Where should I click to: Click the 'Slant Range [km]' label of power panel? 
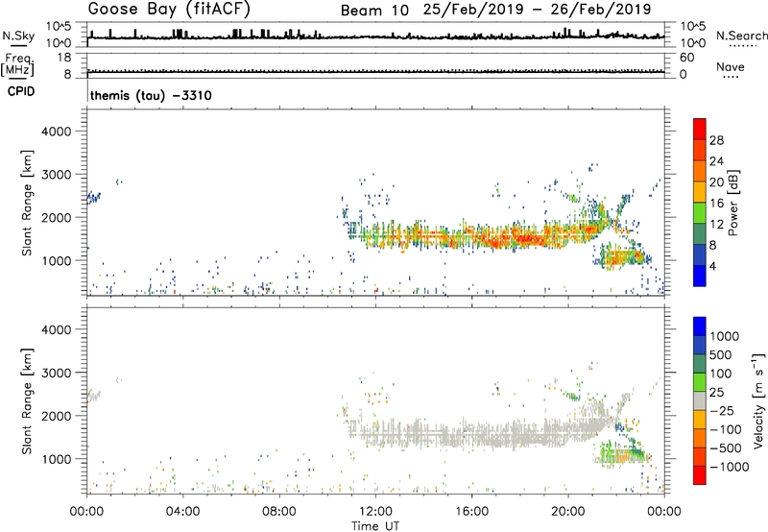(x=27, y=203)
